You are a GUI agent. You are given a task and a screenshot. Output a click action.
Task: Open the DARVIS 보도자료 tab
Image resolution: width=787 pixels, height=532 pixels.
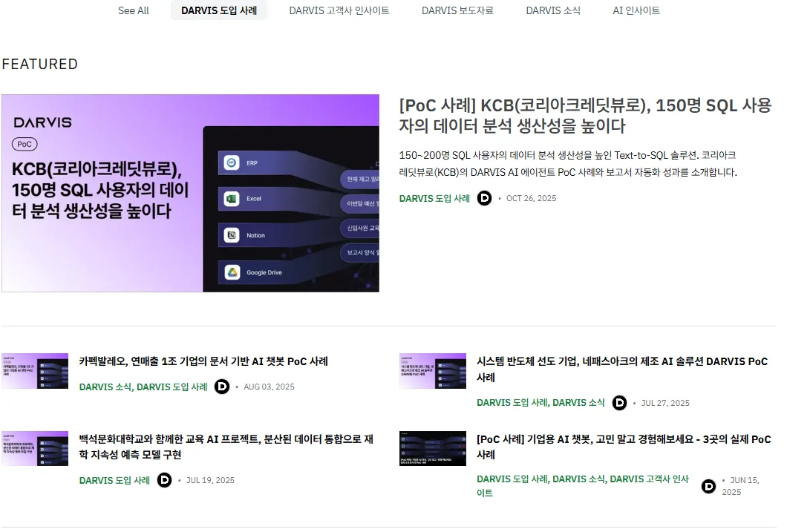click(457, 10)
